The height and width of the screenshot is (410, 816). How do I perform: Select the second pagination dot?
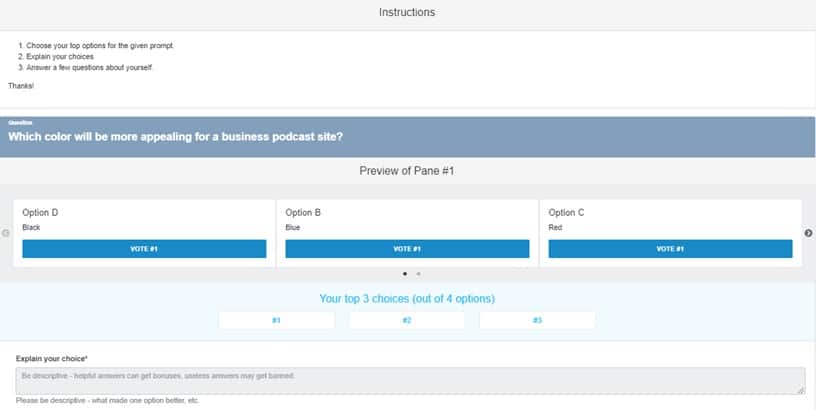pos(417,273)
